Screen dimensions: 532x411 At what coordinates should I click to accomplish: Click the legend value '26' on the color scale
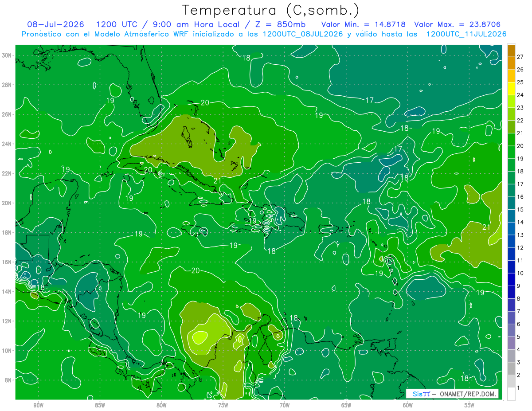520,70
